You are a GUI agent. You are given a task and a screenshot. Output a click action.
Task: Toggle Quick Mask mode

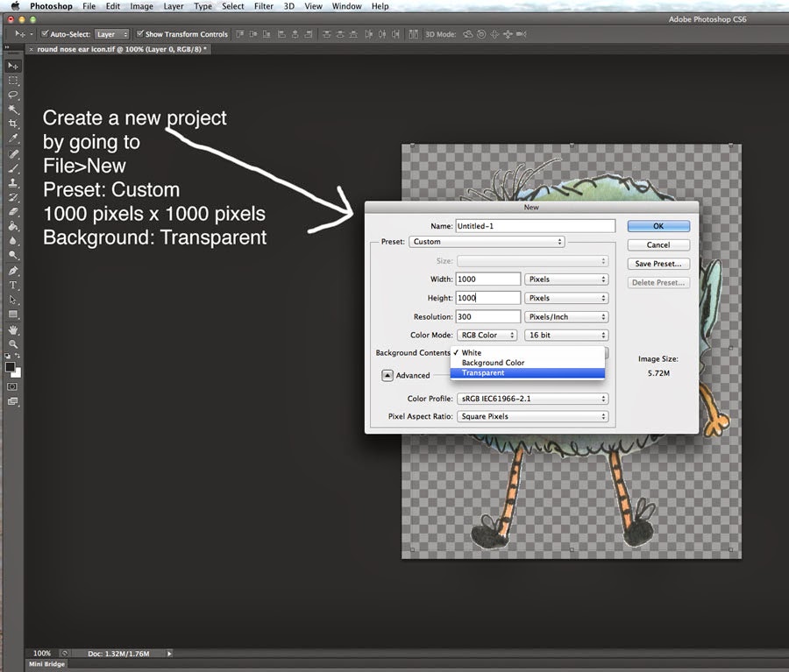pos(12,386)
